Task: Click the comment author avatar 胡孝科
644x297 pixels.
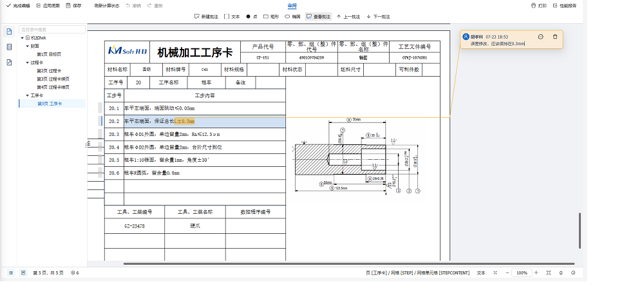Action: (466, 37)
